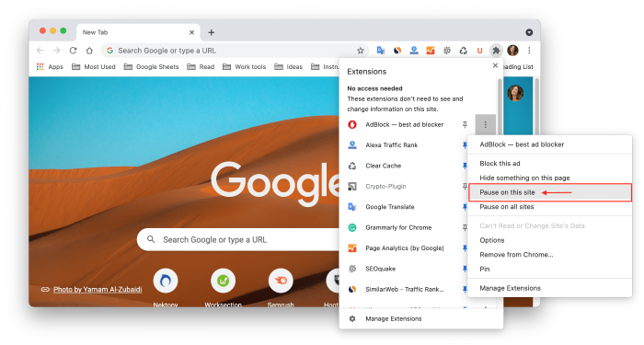Viewport: 644px width, 345px height.
Task: Open the Apps grid shortcut in bookmarks bar
Action: [x=50, y=66]
